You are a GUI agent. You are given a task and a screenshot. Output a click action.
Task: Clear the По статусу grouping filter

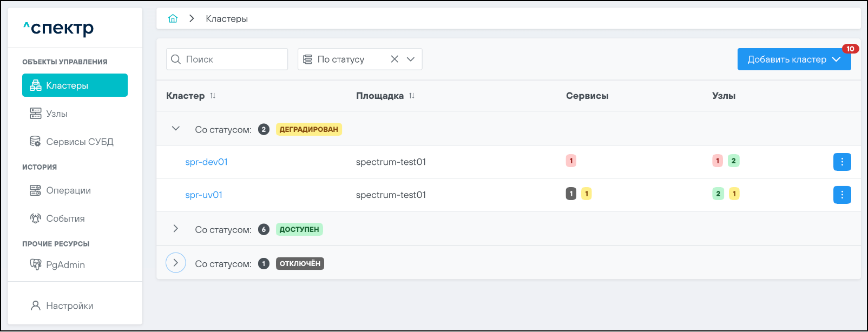(394, 59)
